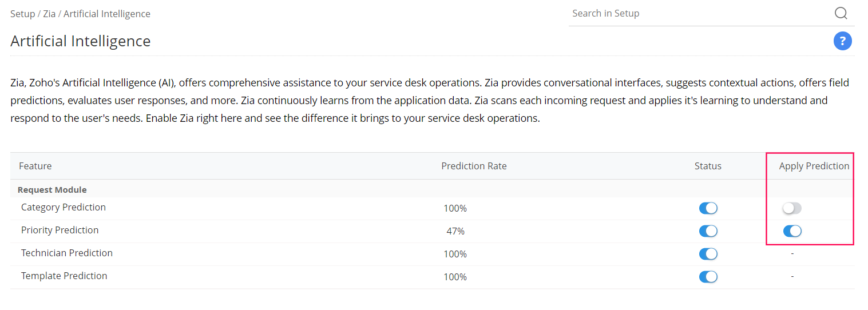Click the Feature column header
Image resolution: width=868 pixels, height=310 pixels.
tap(35, 166)
